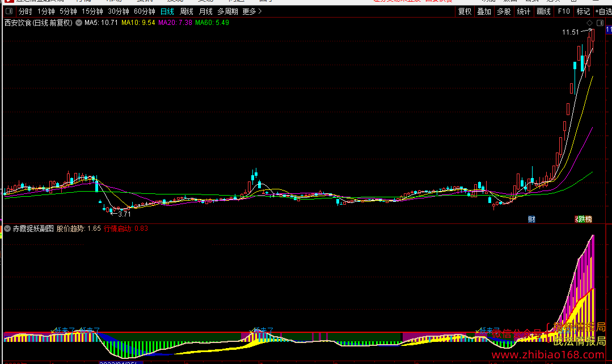
Task: Open F10 company info
Action: click(564, 11)
